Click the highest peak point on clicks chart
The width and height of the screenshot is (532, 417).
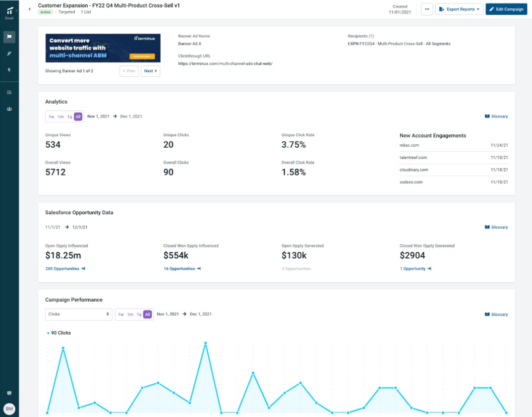(205, 343)
